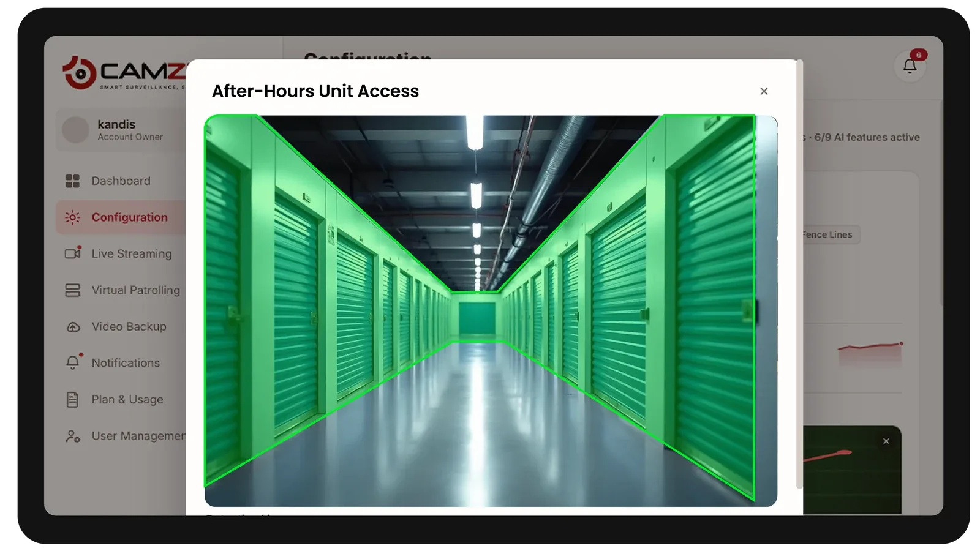Screen dimensions: 980x551
Task: Click the Video Backup cloud icon
Action: point(73,327)
